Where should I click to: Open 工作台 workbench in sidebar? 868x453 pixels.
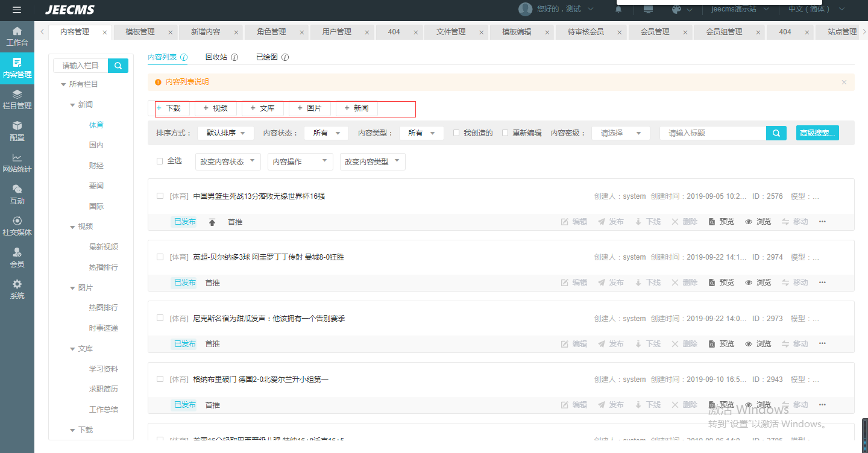point(17,37)
